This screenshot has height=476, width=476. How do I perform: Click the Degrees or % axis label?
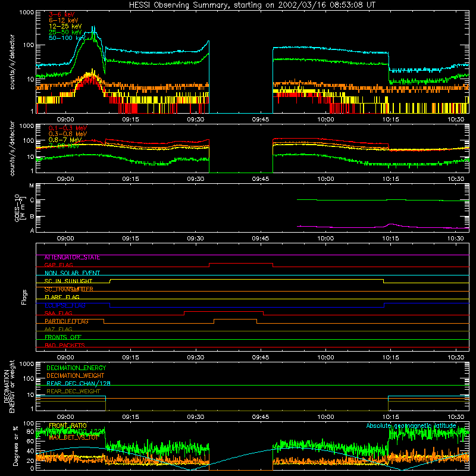(15, 446)
